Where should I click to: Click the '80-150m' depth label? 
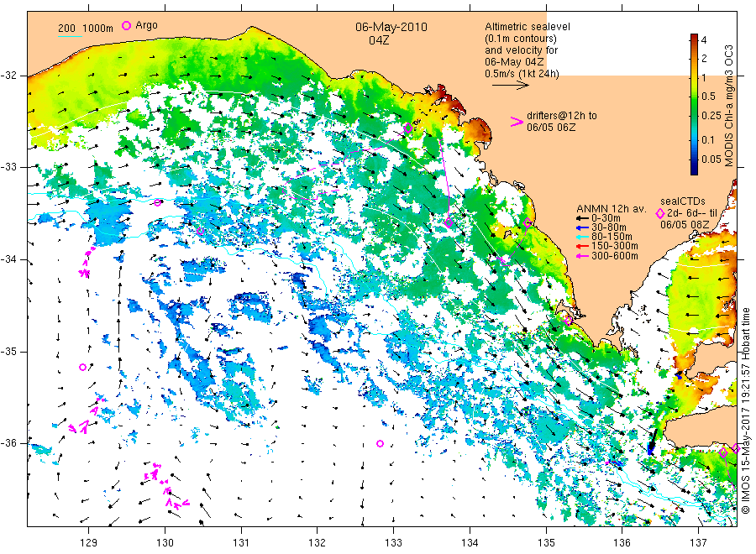point(612,237)
